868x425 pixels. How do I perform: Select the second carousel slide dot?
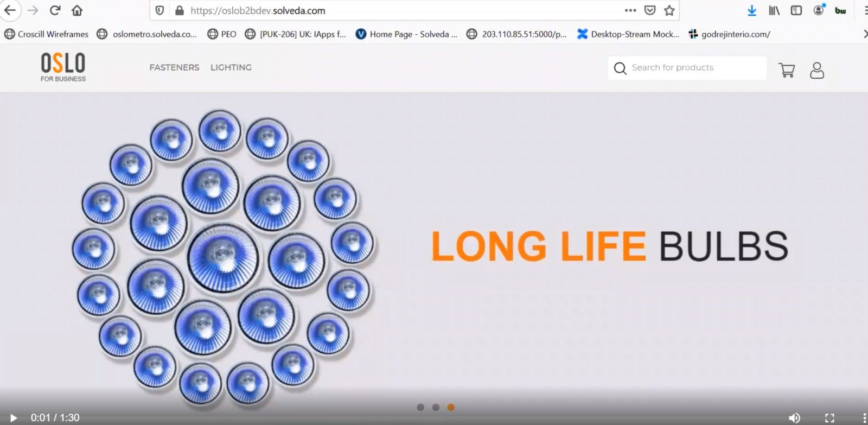pos(436,407)
